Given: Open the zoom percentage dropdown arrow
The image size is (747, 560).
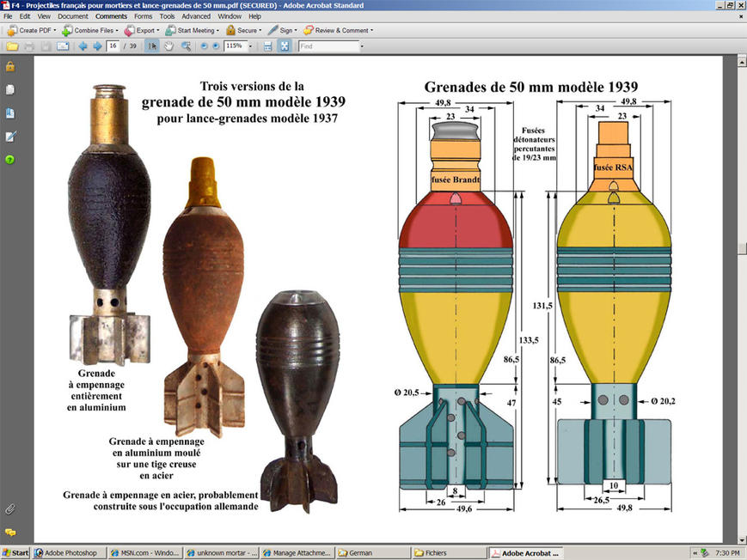Looking at the screenshot, I should (x=250, y=46).
